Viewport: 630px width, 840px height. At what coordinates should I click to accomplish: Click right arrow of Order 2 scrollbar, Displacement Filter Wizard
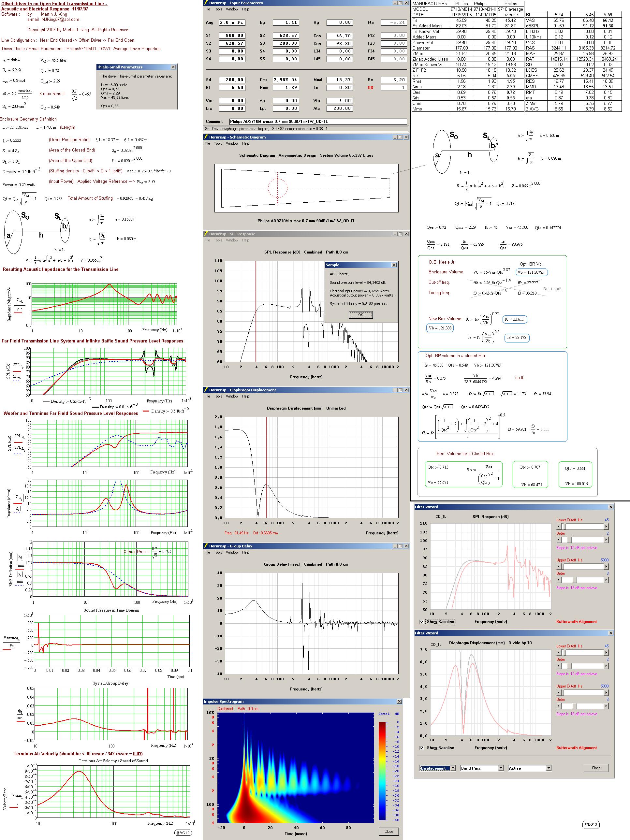[606, 666]
